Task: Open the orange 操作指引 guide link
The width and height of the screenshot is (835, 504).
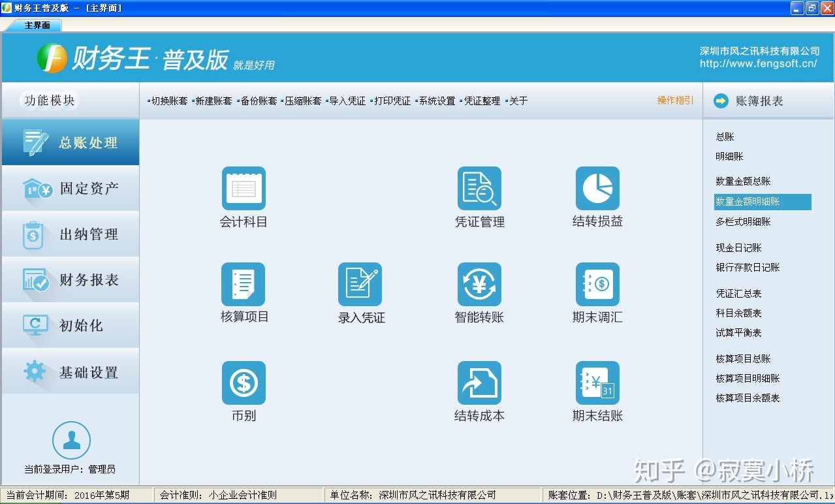Action: click(675, 101)
